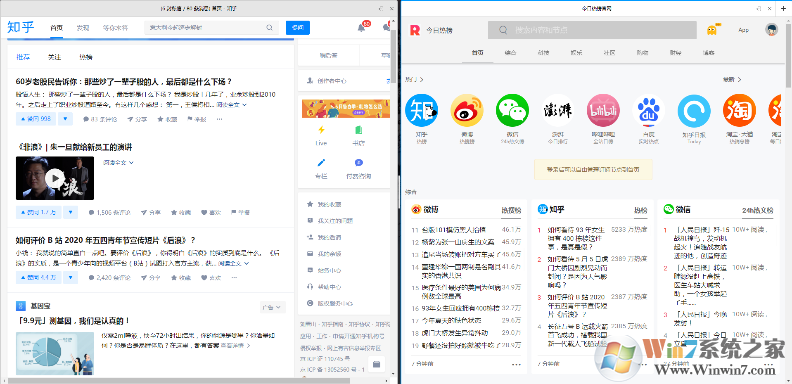Upvote the 非浪 video post (赞同 1.7万)
Viewport: 792px width, 384px height.
(x=39, y=213)
